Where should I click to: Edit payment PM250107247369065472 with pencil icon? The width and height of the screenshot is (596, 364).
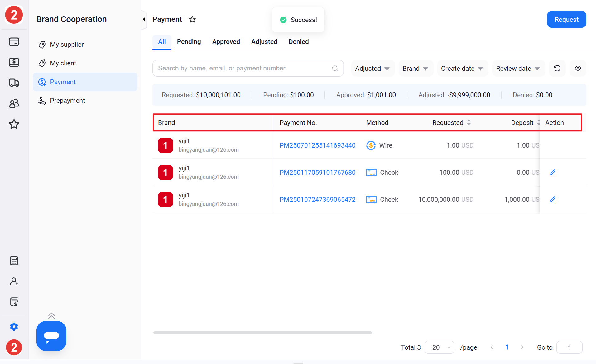click(552, 200)
